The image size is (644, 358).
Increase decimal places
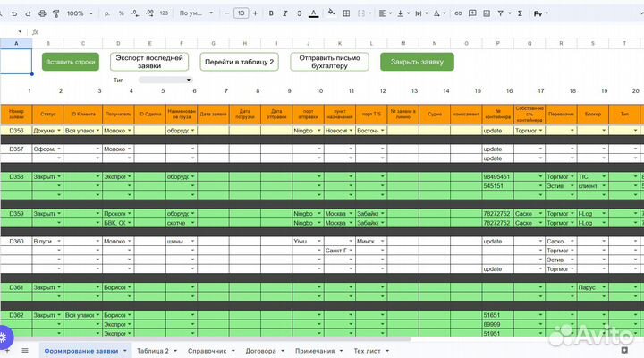click(x=150, y=13)
